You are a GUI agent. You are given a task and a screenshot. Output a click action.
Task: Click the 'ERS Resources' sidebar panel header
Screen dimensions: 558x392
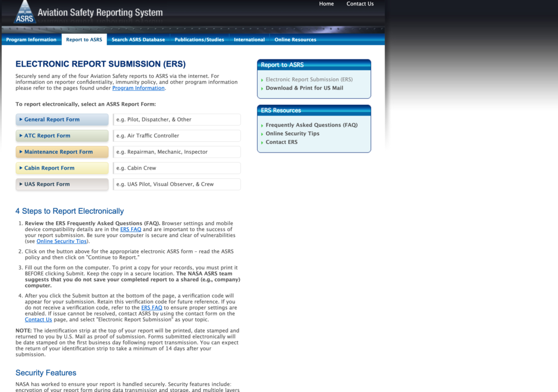click(x=314, y=110)
